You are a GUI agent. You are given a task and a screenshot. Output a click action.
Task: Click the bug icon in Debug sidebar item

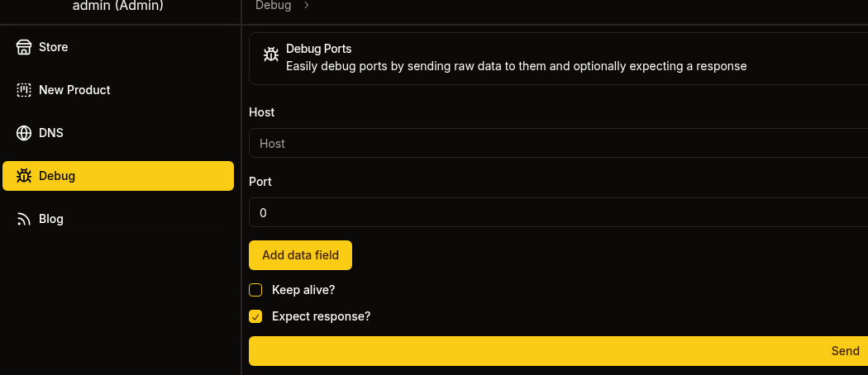click(x=24, y=176)
